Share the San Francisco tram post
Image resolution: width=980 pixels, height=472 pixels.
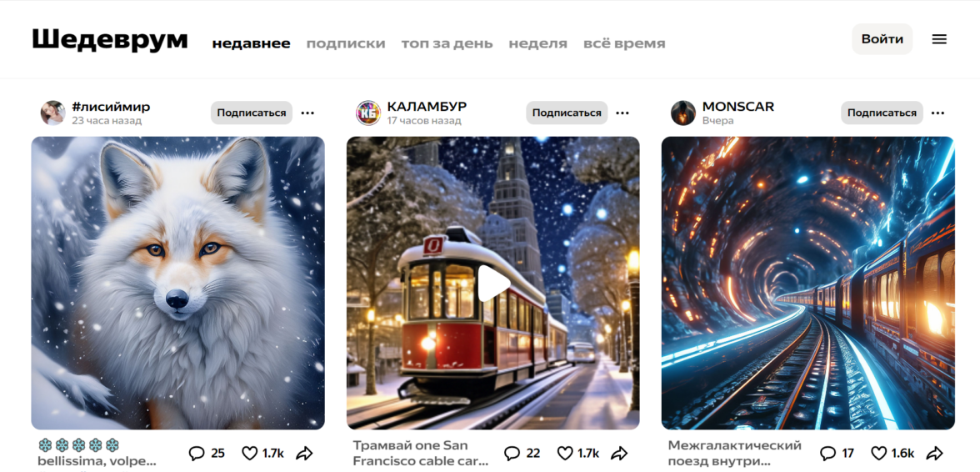point(619,454)
